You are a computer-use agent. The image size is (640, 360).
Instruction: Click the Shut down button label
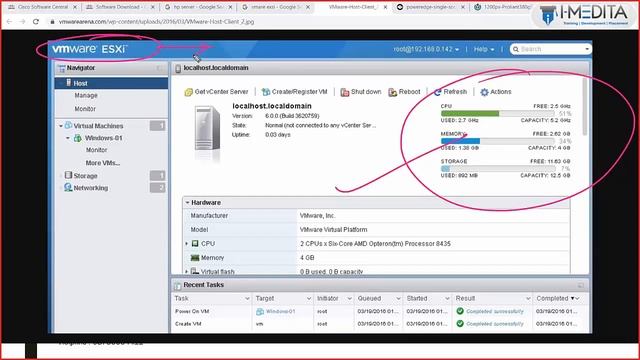pyautogui.click(x=366, y=92)
